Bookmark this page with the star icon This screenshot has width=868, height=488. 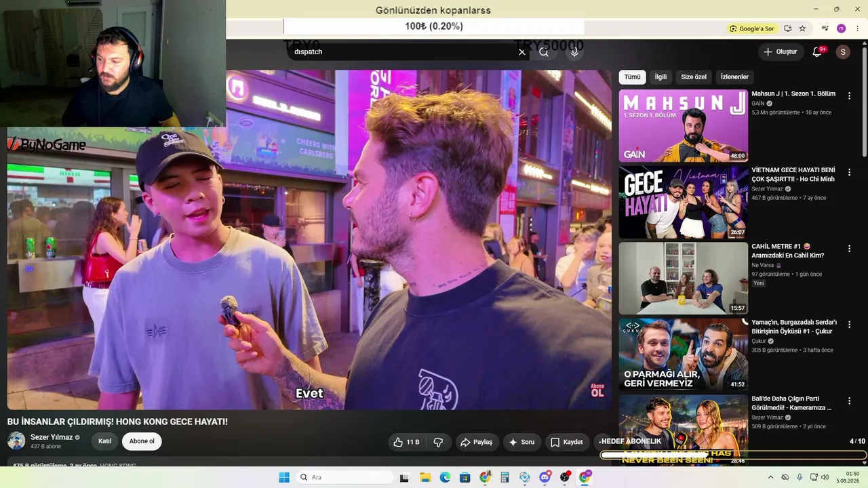(x=802, y=28)
